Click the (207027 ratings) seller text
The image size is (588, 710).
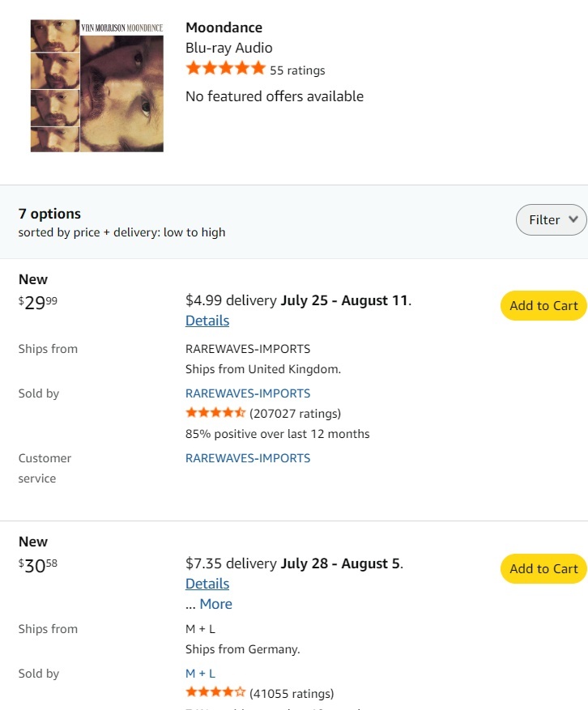click(296, 414)
